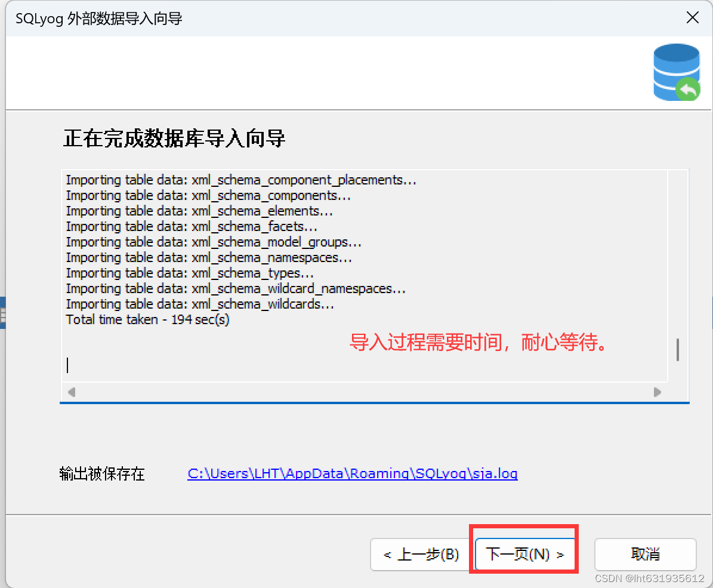Click the partially hidden app icon at left edge

click(x=2, y=310)
